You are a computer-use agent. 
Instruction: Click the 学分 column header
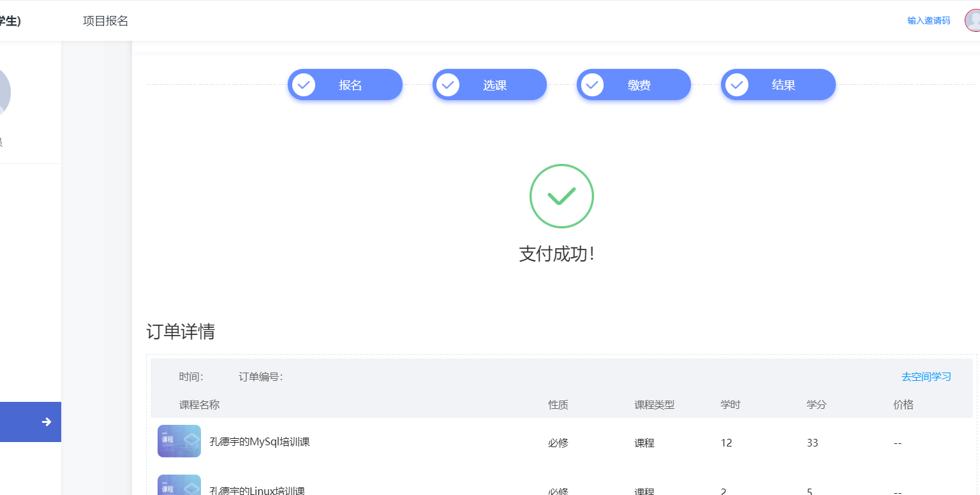[817, 404]
